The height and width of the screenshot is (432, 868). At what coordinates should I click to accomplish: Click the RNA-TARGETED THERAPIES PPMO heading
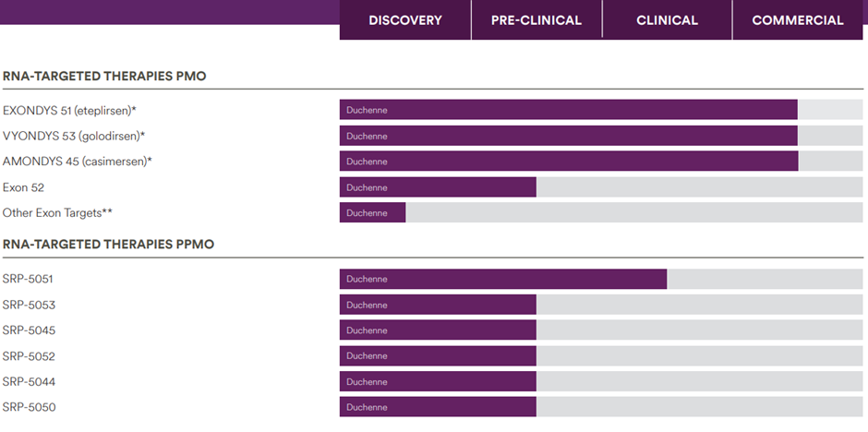(x=109, y=245)
